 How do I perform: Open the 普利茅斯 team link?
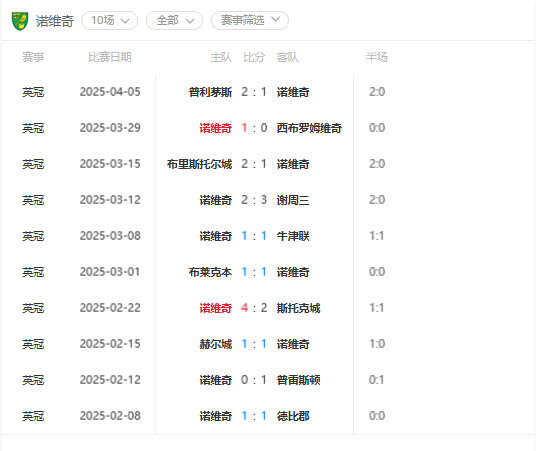click(x=210, y=92)
